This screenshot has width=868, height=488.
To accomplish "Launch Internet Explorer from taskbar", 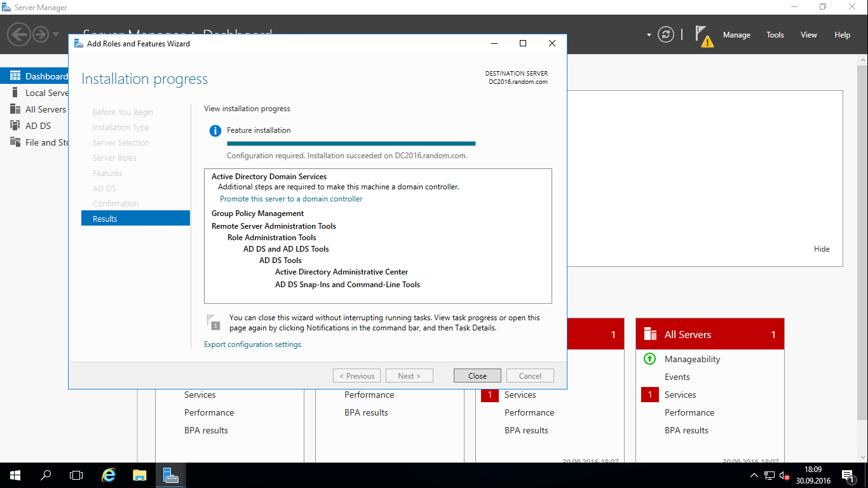I will pos(109,475).
